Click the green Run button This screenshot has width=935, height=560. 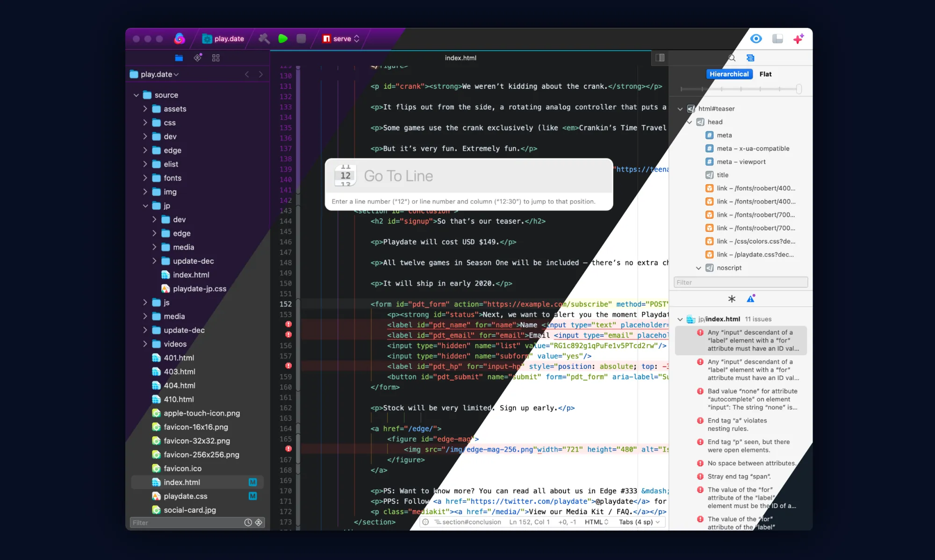click(283, 39)
